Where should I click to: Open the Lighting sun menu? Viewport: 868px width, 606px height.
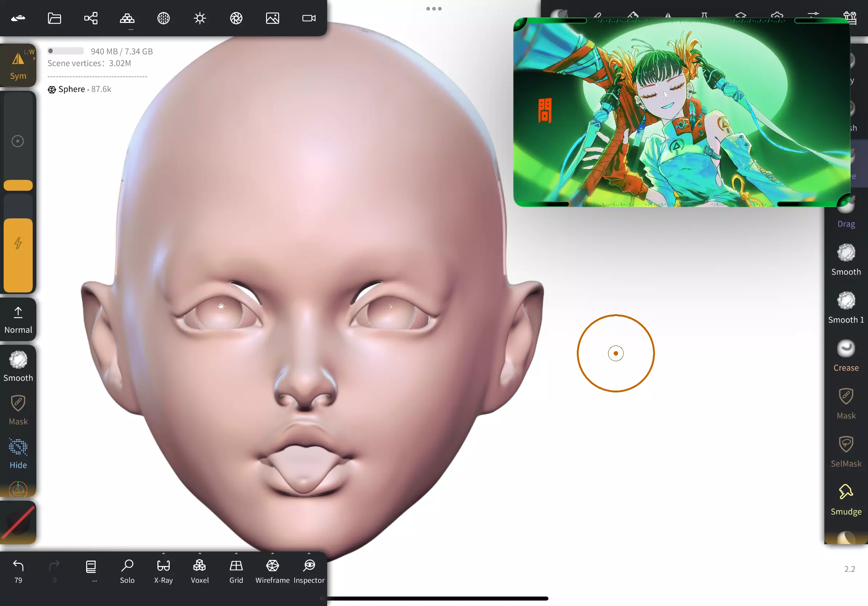pos(200,18)
